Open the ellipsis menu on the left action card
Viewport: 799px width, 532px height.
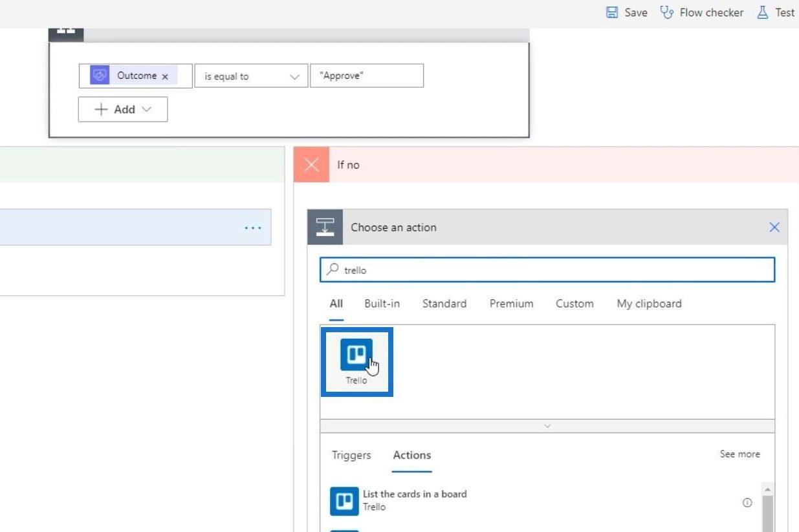pyautogui.click(x=253, y=228)
